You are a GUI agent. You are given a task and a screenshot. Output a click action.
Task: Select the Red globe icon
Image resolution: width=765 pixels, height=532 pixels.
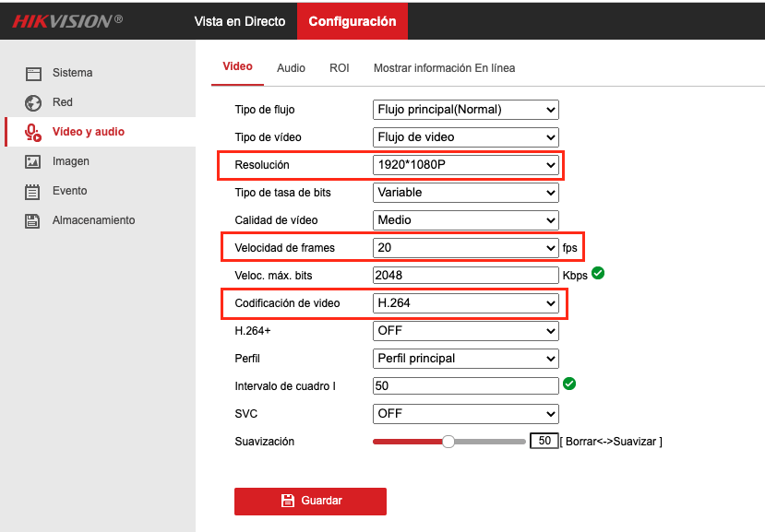tap(33, 103)
